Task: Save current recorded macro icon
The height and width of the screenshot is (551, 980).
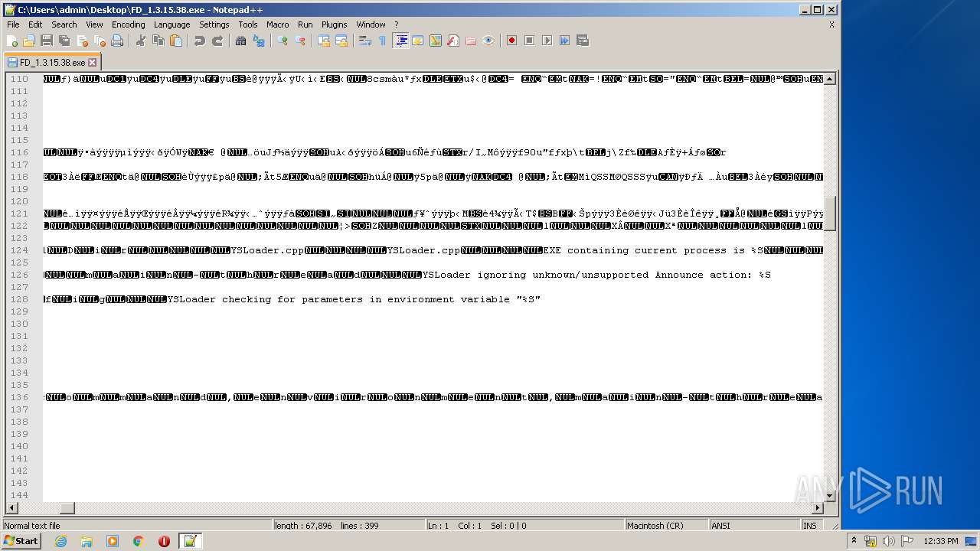Action: (x=583, y=41)
